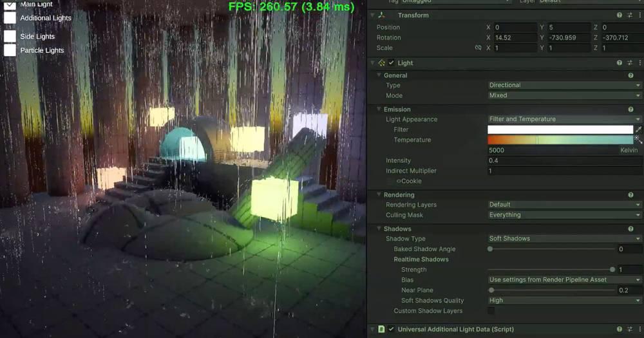This screenshot has height=338, width=644.
Task: Click the Indirect Multiplier field
Action: [x=565, y=171]
